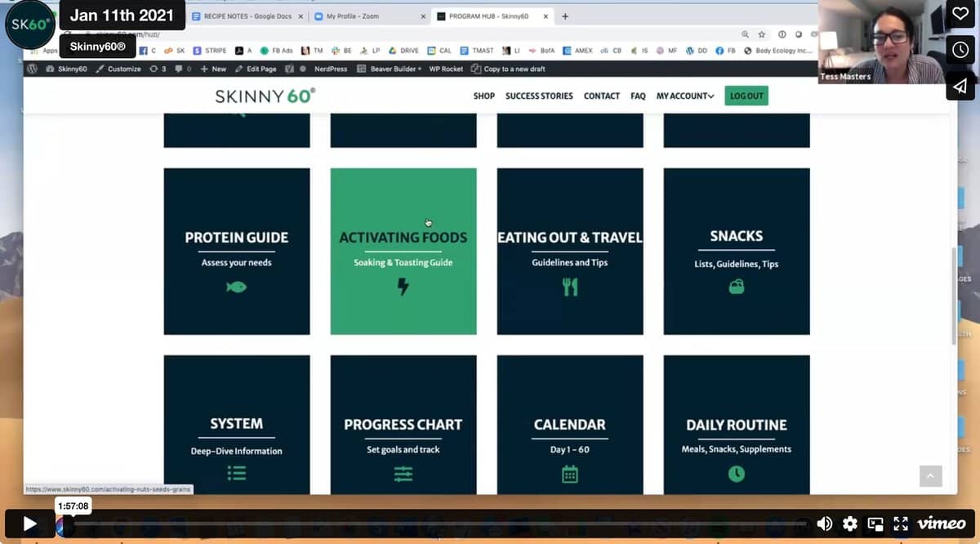This screenshot has height=544, width=980.
Task: Click the page vertical scrollbar
Action: pos(952,297)
